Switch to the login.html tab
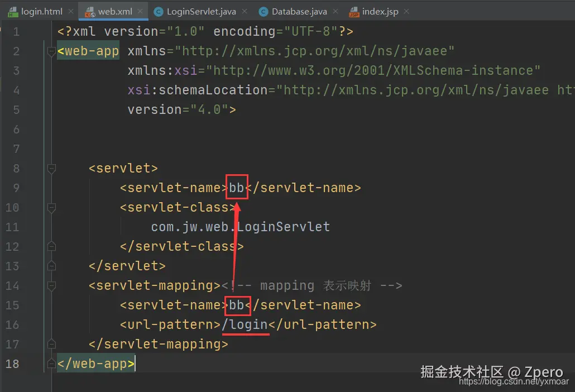 click(x=41, y=11)
